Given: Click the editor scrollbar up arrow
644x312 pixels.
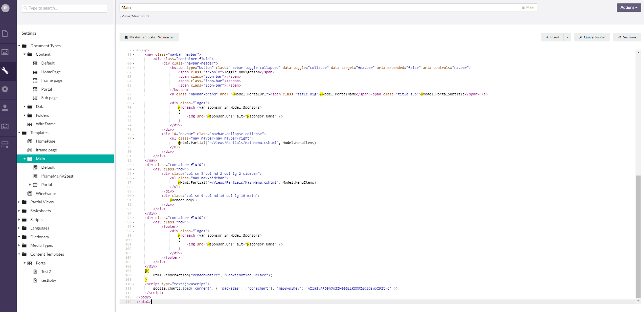Looking at the screenshot, I should pos(638,53).
